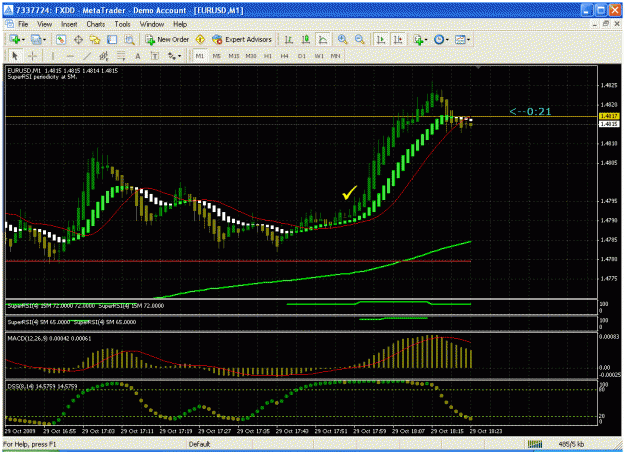
Task: Toggle Expert Advisors on or off
Action: click(x=242, y=39)
